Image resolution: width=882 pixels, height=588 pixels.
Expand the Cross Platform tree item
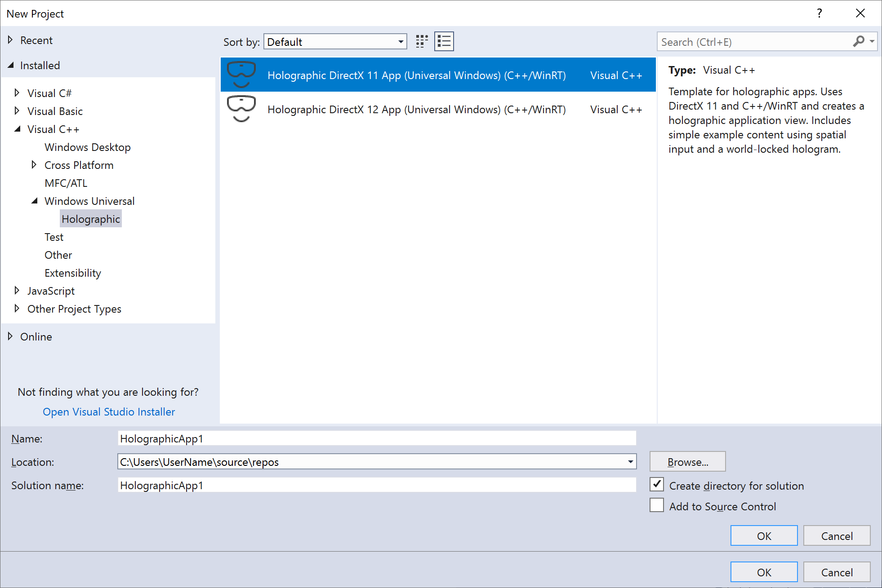click(x=34, y=165)
